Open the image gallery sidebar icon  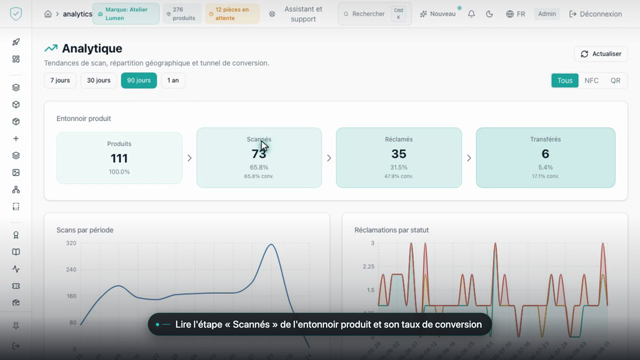coord(16,173)
